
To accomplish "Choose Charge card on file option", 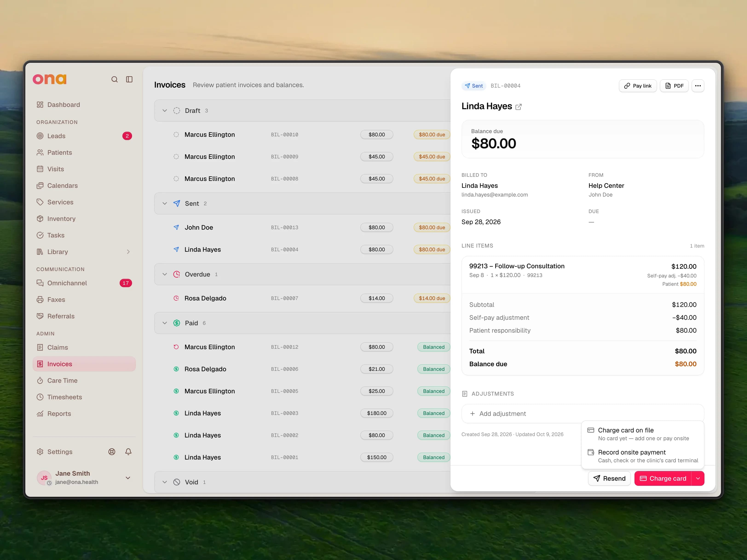I will [x=643, y=434].
